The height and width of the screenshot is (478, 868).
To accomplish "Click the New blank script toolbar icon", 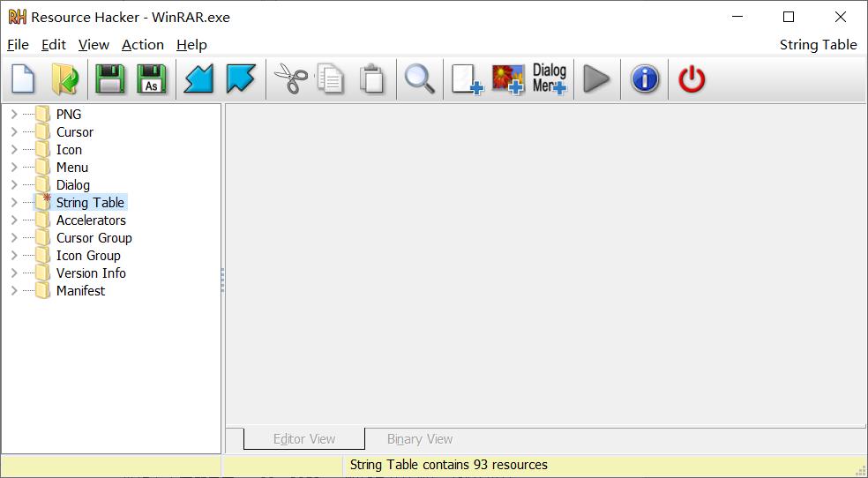I will pyautogui.click(x=23, y=79).
